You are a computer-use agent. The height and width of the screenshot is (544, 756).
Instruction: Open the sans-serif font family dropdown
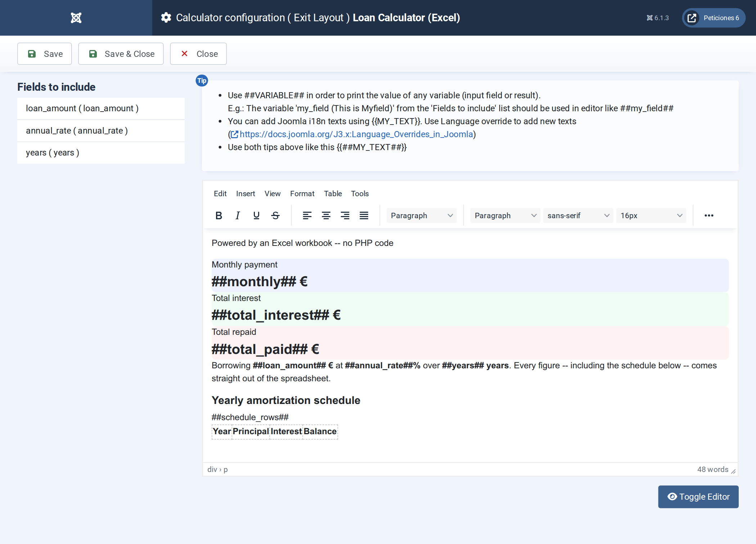pos(578,215)
